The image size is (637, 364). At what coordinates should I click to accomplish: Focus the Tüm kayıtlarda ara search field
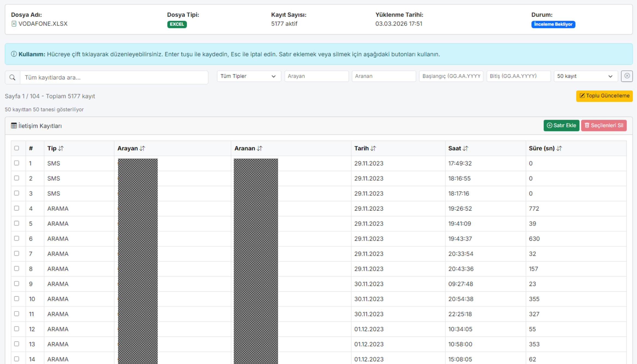[x=114, y=78]
